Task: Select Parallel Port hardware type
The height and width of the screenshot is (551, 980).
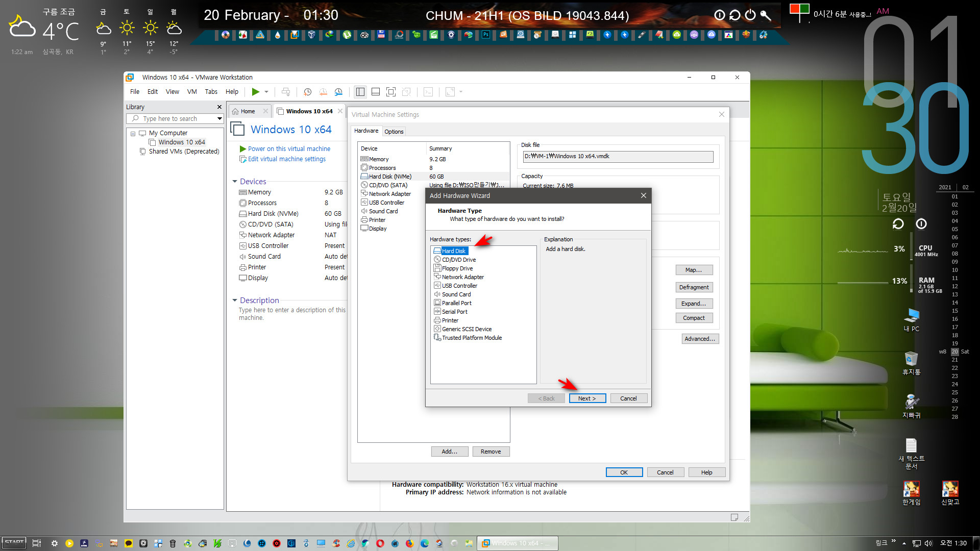Action: point(456,303)
